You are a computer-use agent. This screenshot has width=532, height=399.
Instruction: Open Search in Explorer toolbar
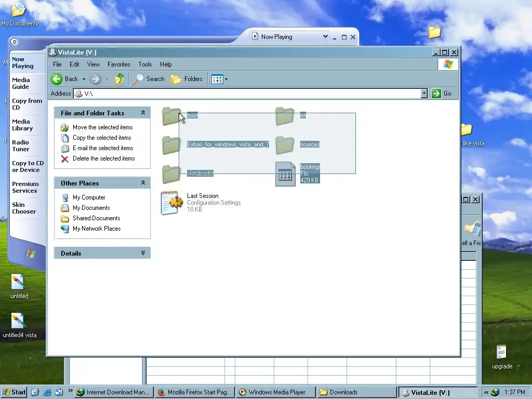[148, 79]
